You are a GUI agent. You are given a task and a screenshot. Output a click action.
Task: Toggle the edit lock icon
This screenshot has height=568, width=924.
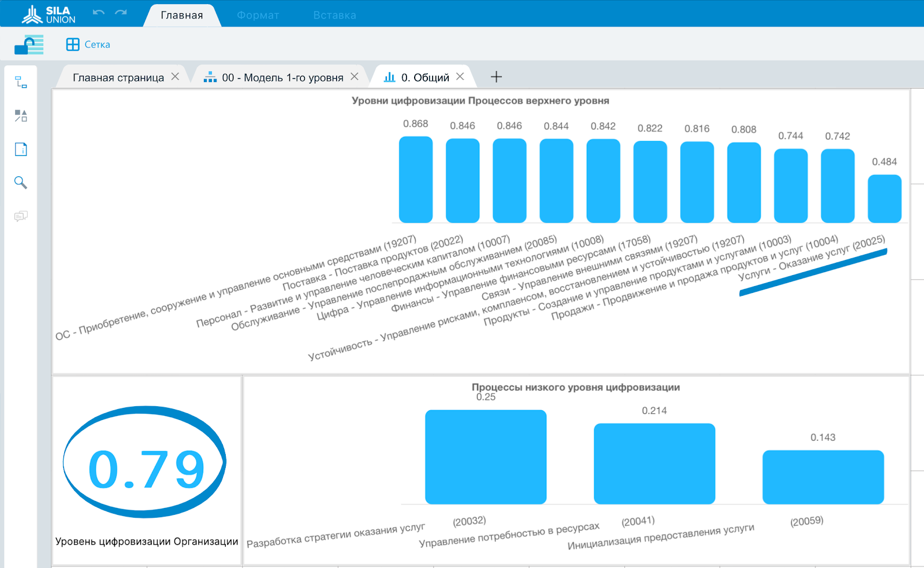pyautogui.click(x=29, y=44)
